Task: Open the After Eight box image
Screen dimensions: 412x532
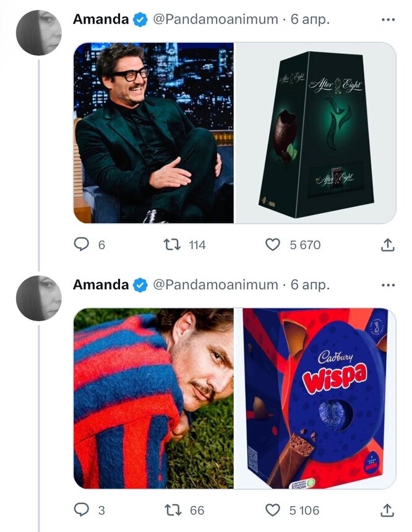Action: click(315, 133)
